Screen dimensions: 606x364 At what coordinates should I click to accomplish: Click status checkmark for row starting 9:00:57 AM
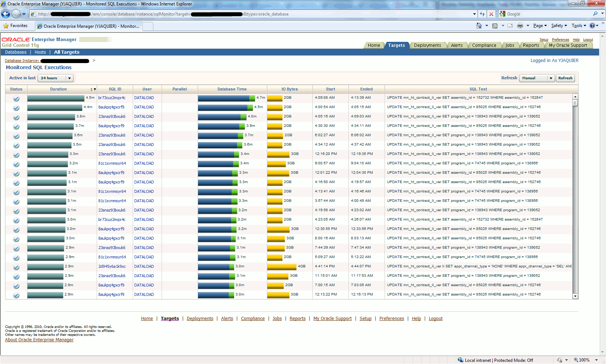tap(16, 164)
